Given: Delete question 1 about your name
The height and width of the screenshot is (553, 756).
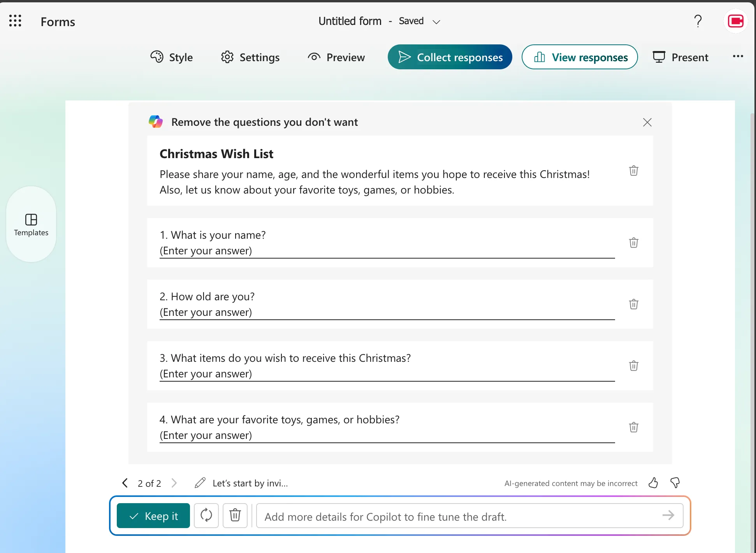Looking at the screenshot, I should pyautogui.click(x=634, y=242).
